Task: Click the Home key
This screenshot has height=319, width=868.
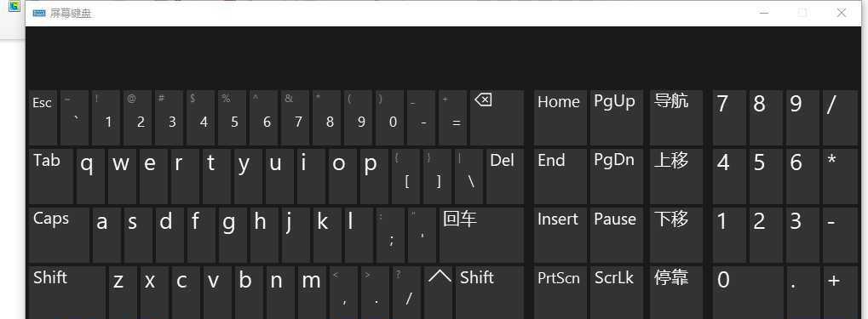Action: 560,117
